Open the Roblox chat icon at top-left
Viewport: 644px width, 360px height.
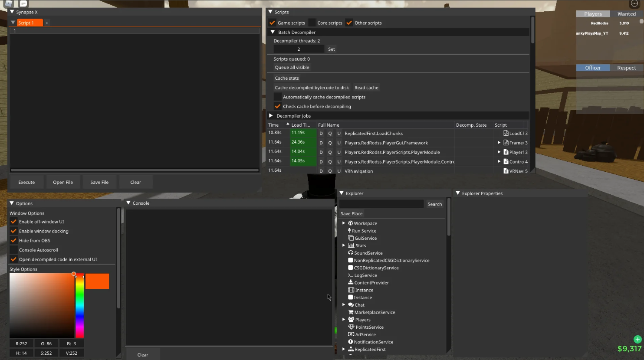(x=23, y=3)
